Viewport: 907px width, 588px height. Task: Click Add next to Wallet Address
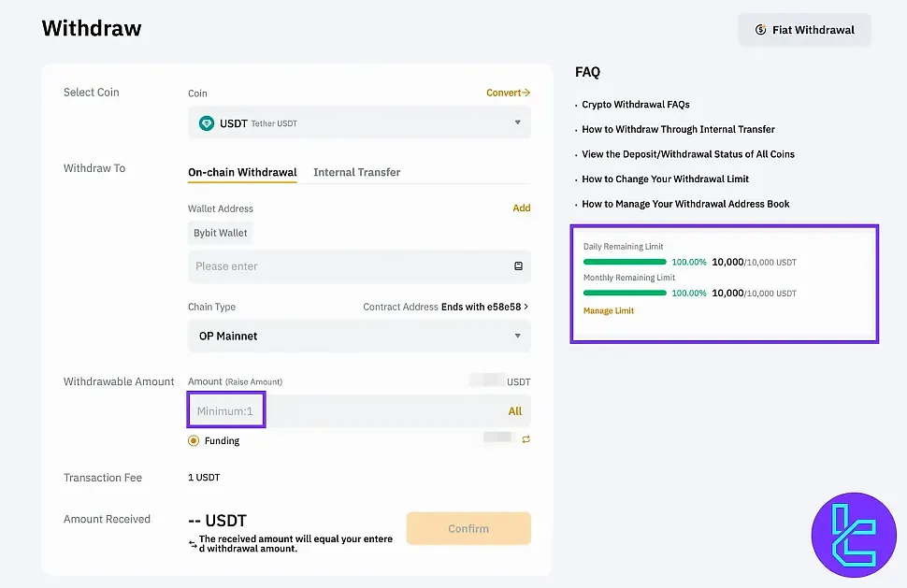(521, 208)
